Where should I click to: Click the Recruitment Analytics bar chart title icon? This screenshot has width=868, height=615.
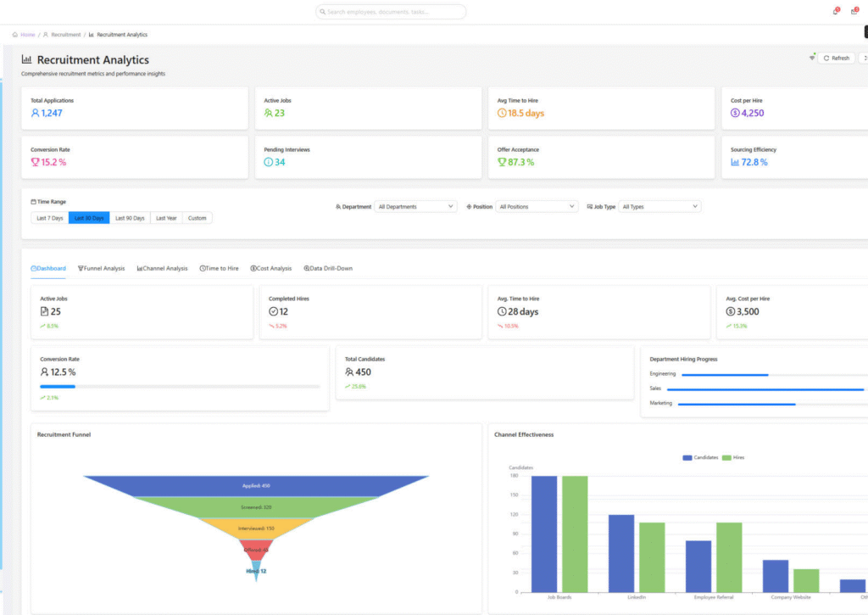pyautogui.click(x=27, y=60)
